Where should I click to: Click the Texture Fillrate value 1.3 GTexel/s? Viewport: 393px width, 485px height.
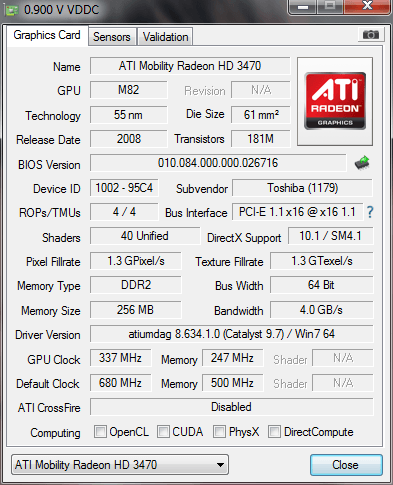coord(322,261)
